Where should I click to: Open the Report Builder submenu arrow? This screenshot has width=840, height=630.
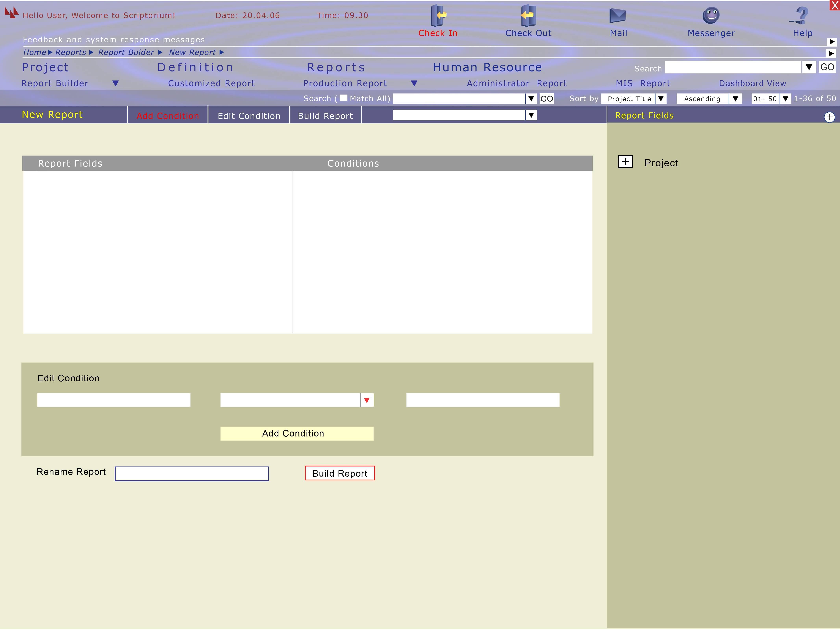click(x=116, y=83)
